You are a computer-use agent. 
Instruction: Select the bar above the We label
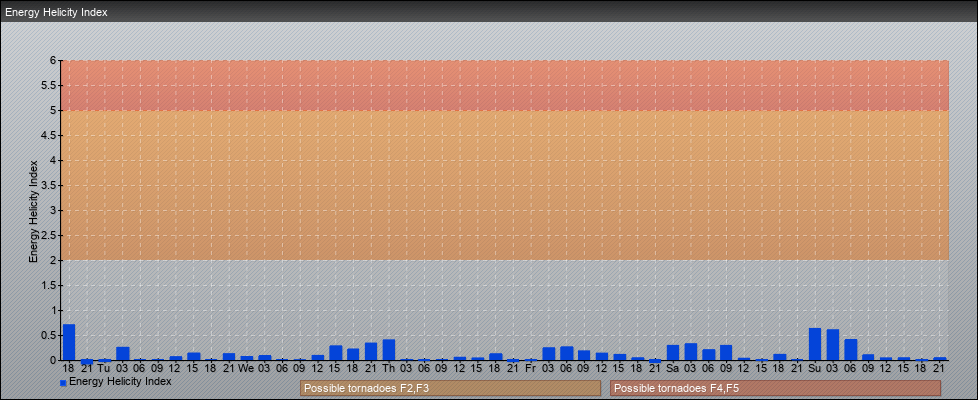click(x=247, y=358)
